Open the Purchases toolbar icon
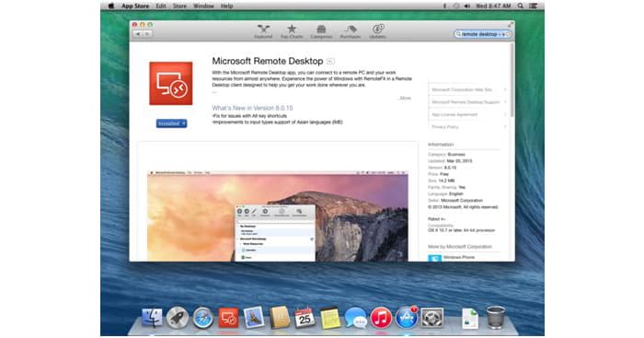This screenshot has height=338, width=644. click(351, 31)
